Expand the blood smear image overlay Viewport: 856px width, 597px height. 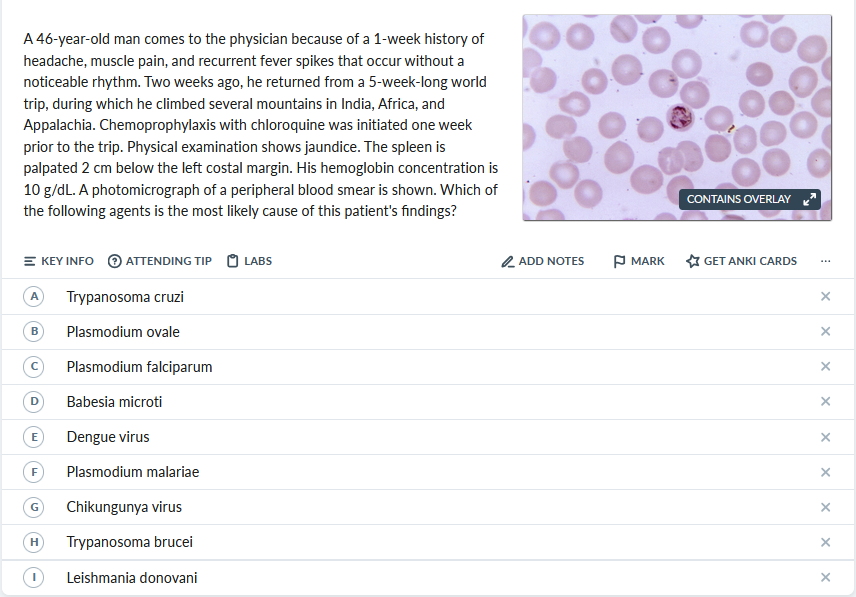(x=809, y=199)
